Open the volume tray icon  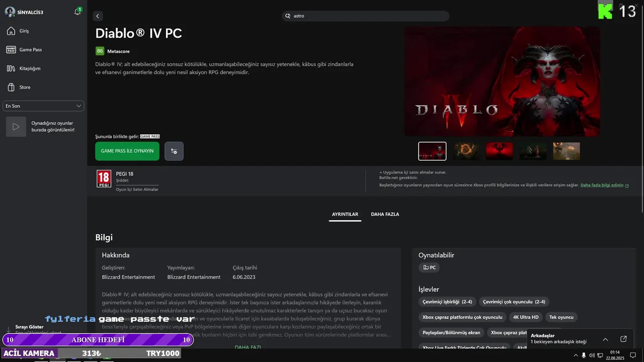[x=592, y=355]
